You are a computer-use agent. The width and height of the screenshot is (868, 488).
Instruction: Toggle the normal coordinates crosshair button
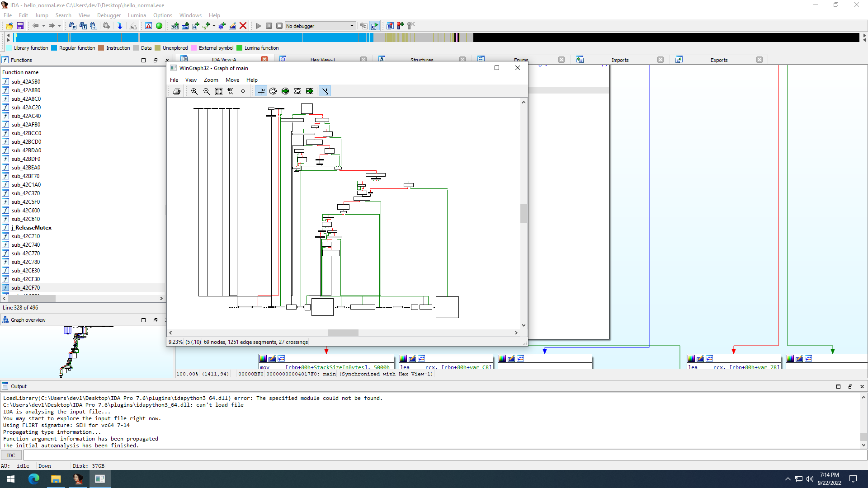pyautogui.click(x=261, y=91)
